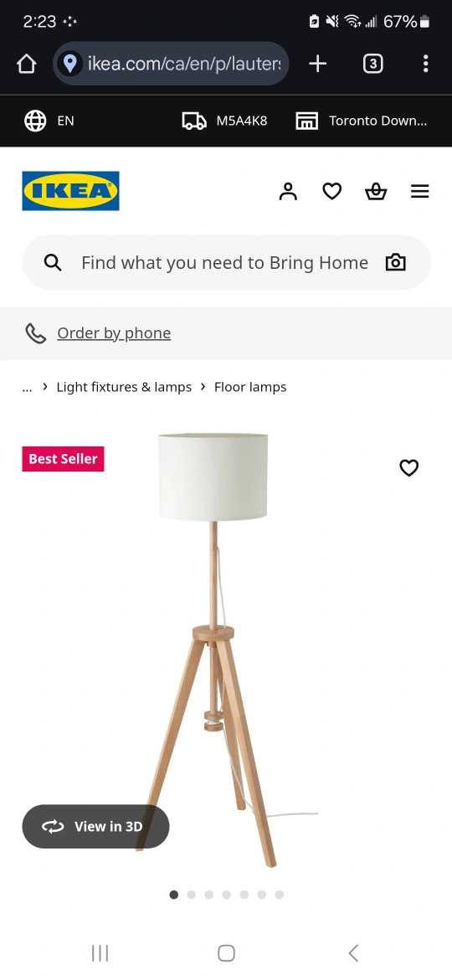The image size is (452, 980).
Task: Change language from EN
Action: coord(49,121)
